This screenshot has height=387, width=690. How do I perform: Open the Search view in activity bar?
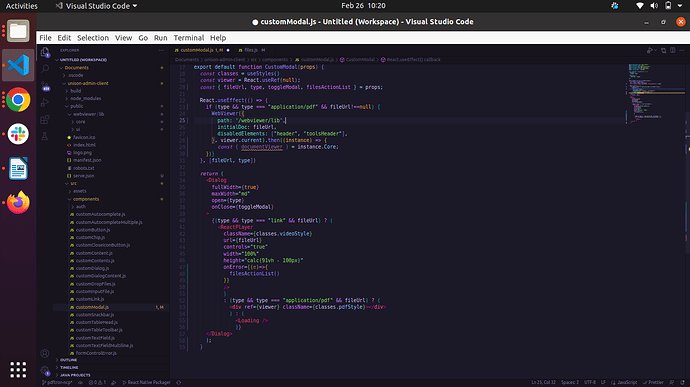(x=45, y=69)
